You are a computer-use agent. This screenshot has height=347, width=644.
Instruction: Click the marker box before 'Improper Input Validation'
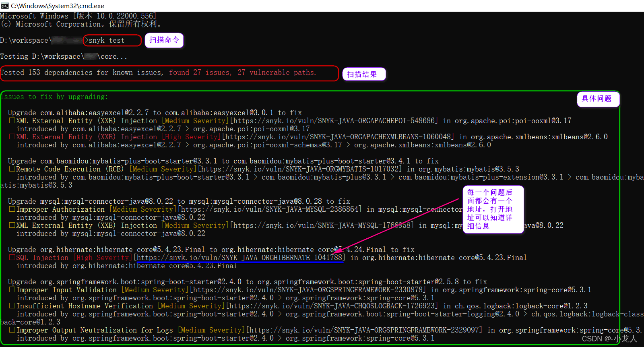(x=12, y=289)
